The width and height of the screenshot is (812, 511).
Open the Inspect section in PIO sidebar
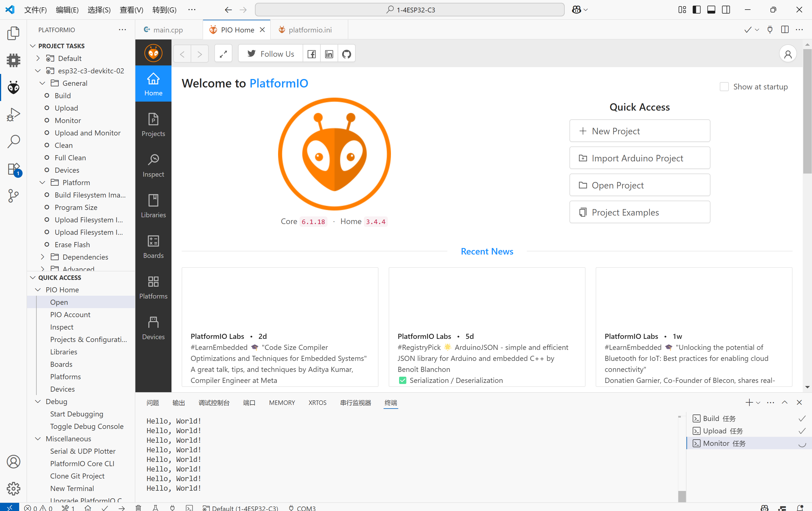(x=153, y=166)
